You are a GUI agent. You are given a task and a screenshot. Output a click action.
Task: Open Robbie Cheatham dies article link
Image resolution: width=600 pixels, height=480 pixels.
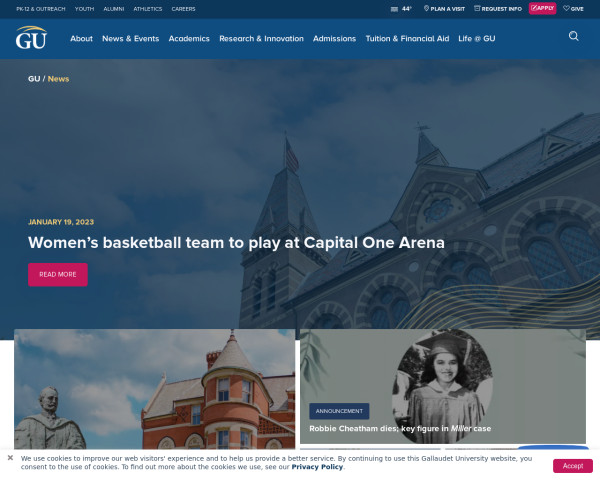point(400,429)
